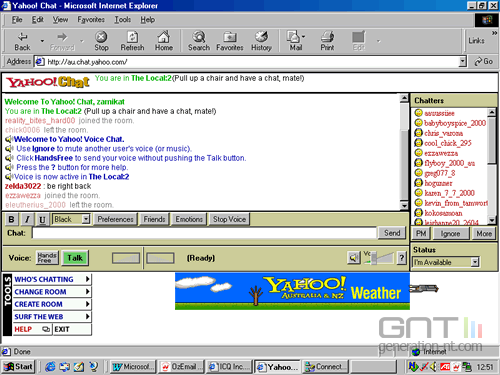Click the network connection tray icon
Screen dimensions: 500x375
(467, 367)
